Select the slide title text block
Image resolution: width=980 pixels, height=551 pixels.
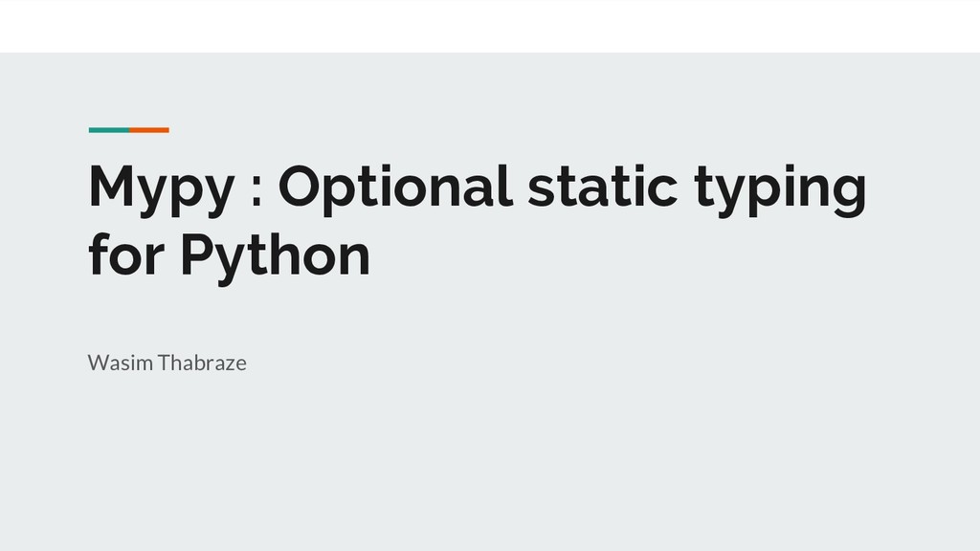pyautogui.click(x=478, y=221)
